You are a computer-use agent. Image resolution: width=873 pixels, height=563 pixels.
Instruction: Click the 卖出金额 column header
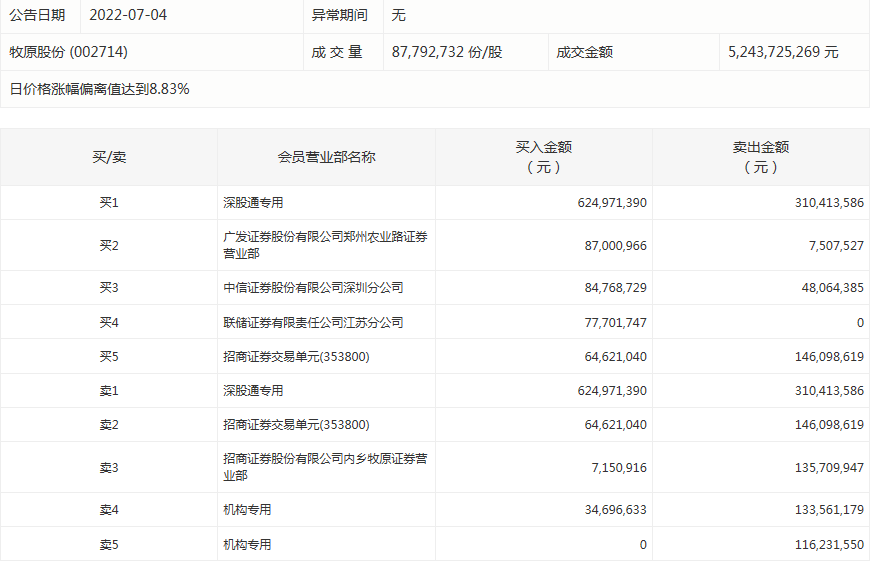point(760,157)
